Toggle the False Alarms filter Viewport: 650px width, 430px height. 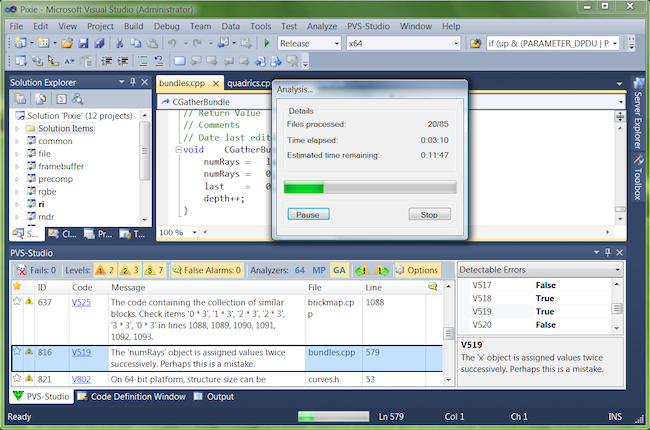point(207,270)
